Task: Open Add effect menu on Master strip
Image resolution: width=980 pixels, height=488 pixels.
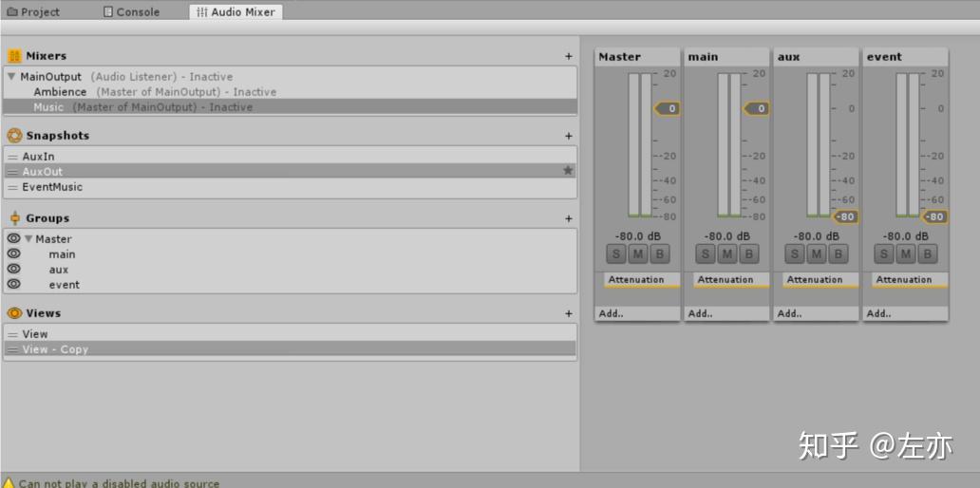Action: (637, 313)
